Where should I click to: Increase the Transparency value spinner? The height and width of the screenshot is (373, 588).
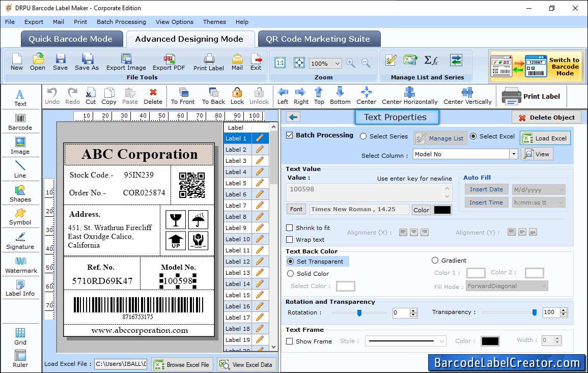(x=563, y=310)
